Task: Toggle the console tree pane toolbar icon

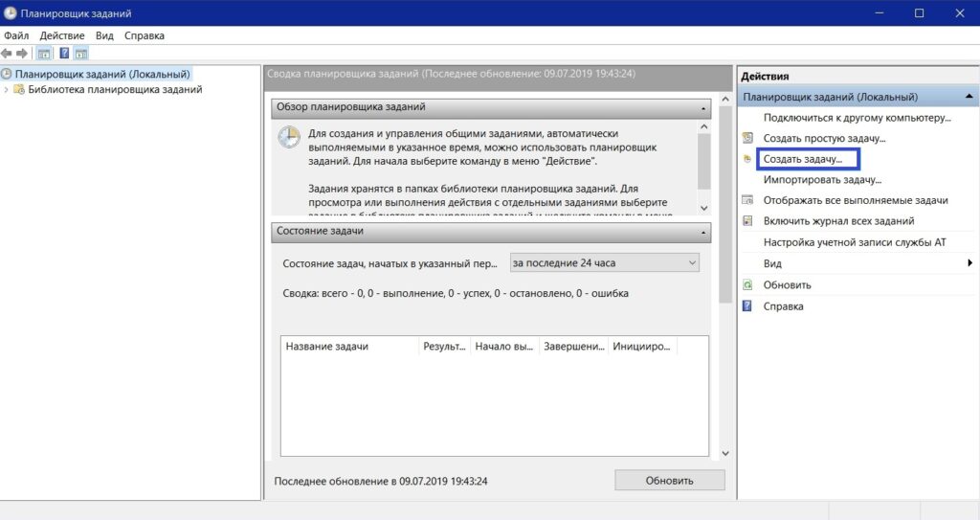Action: [x=44, y=54]
